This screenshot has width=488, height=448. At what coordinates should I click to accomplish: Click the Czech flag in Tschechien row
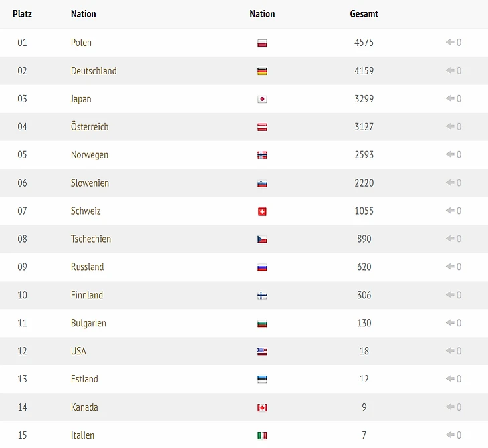pos(262,239)
